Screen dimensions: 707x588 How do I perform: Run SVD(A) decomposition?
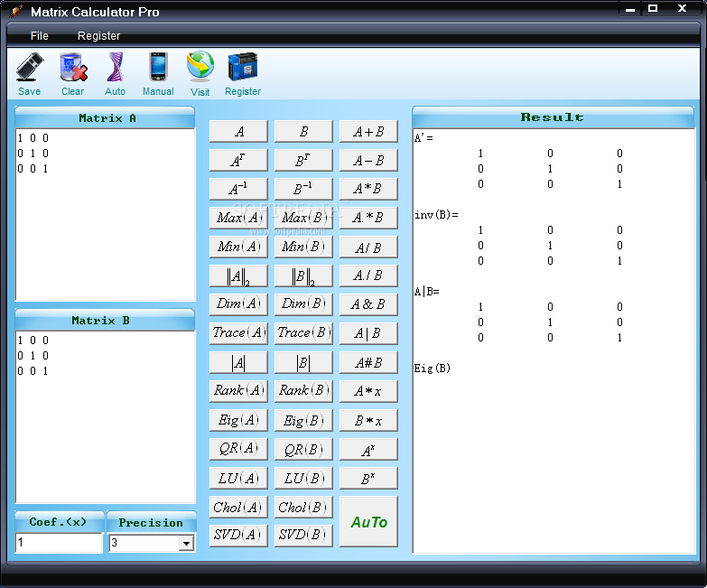[x=238, y=536]
